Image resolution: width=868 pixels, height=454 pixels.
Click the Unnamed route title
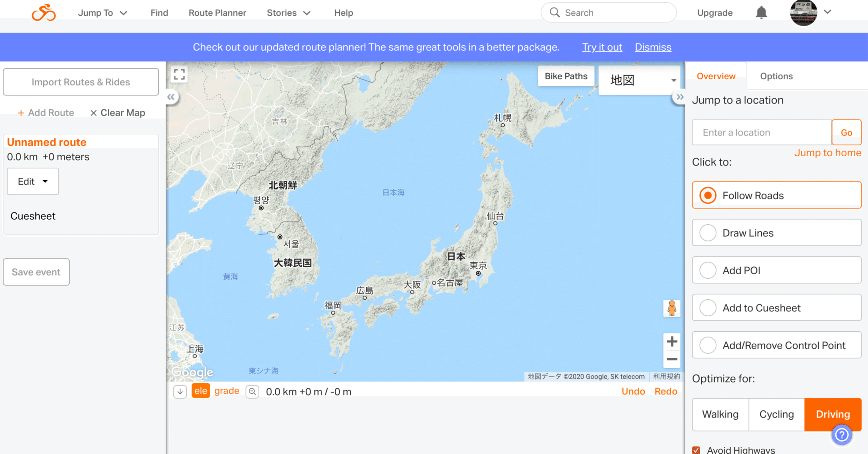click(x=47, y=142)
